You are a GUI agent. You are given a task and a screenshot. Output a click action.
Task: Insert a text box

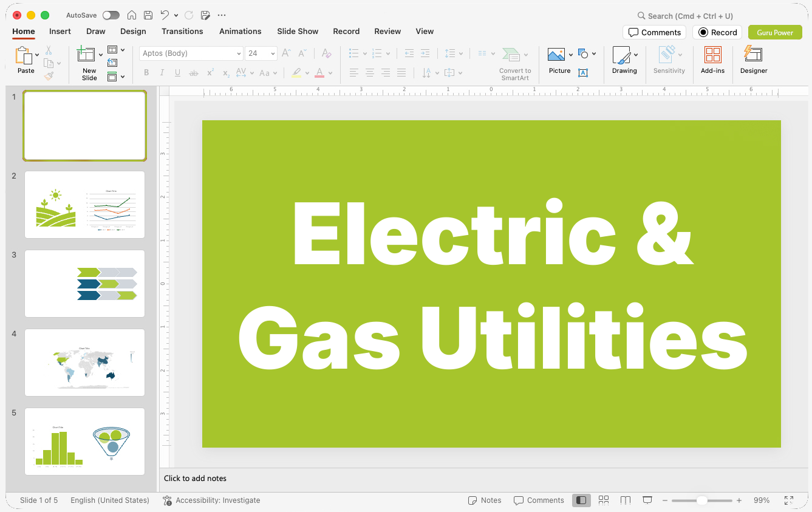pyautogui.click(x=583, y=73)
